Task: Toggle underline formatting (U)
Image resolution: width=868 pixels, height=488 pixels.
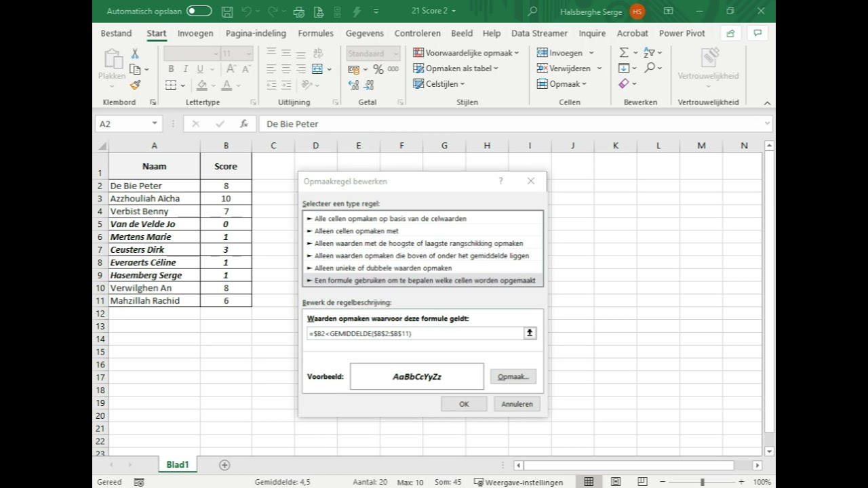Action: [200, 69]
